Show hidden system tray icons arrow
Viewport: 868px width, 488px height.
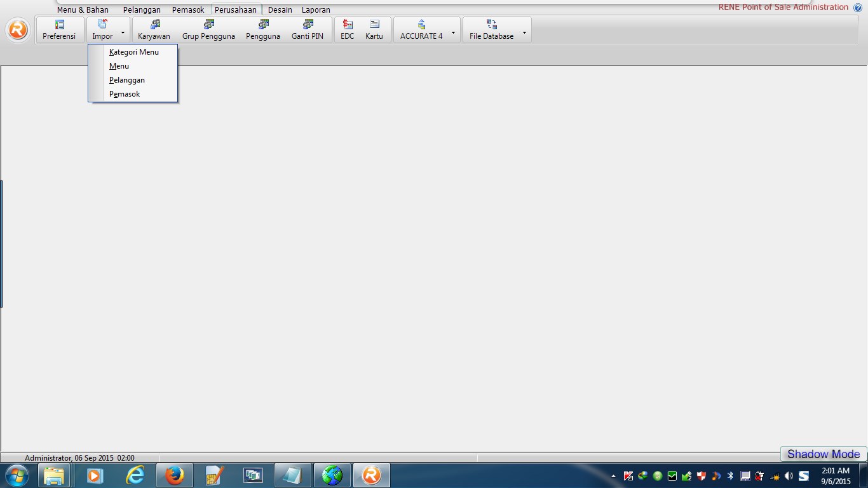[613, 476]
